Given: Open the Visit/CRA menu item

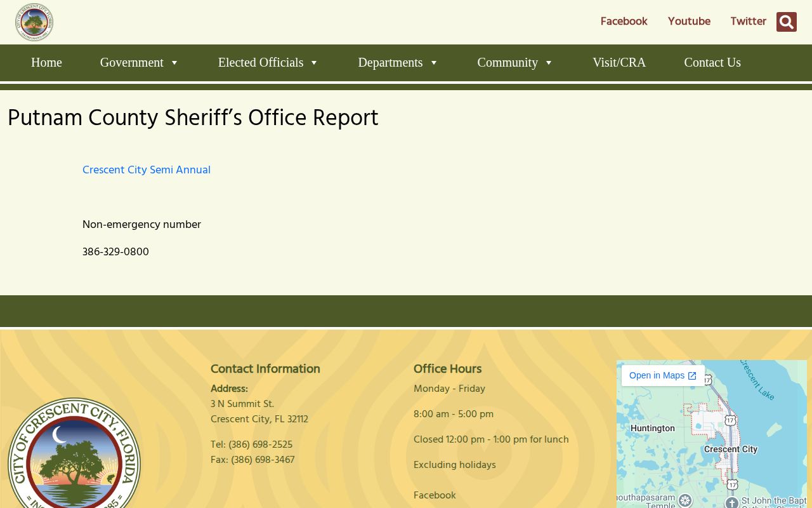Looking at the screenshot, I should [x=619, y=62].
